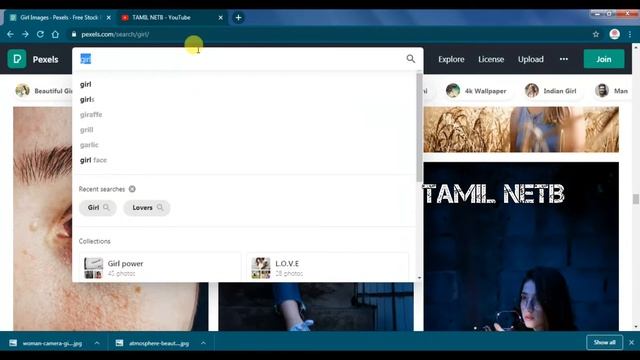Select the 4k Wallpaper tag
This screenshot has height=360, width=640.
pyautogui.click(x=477, y=91)
